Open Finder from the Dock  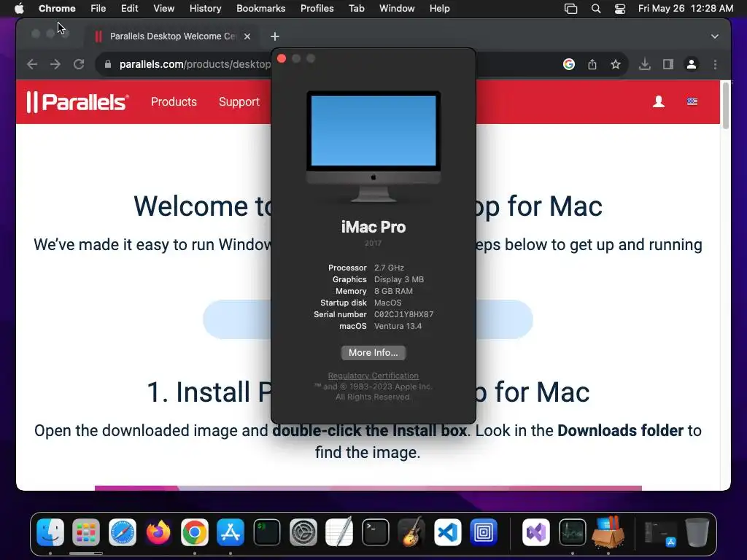pyautogui.click(x=50, y=532)
